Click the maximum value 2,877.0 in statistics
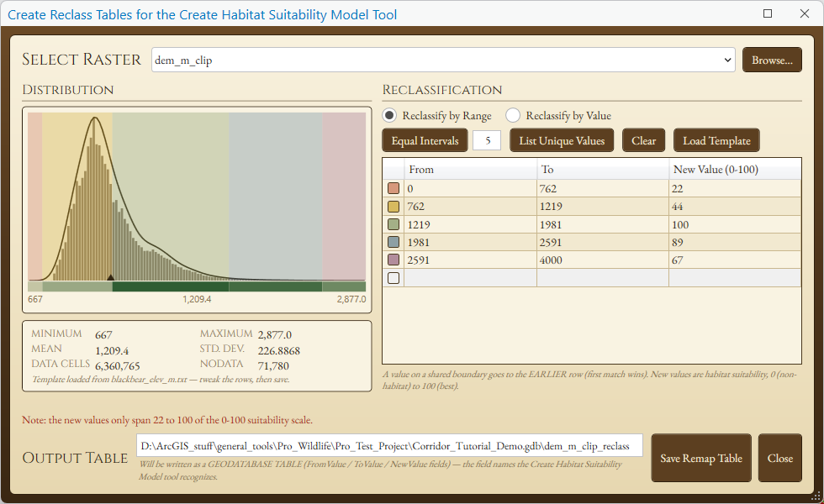The width and height of the screenshot is (824, 504). (274, 335)
